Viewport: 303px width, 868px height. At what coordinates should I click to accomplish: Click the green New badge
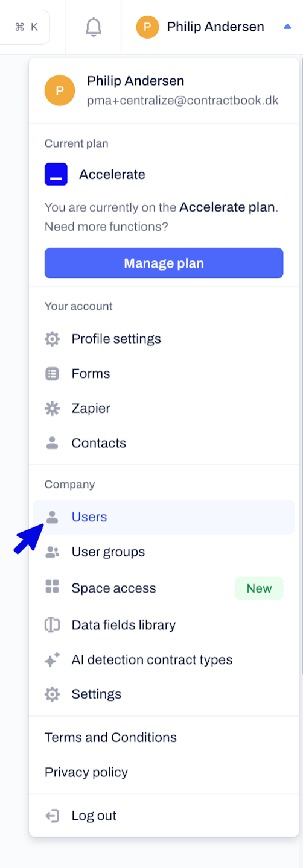(259, 588)
